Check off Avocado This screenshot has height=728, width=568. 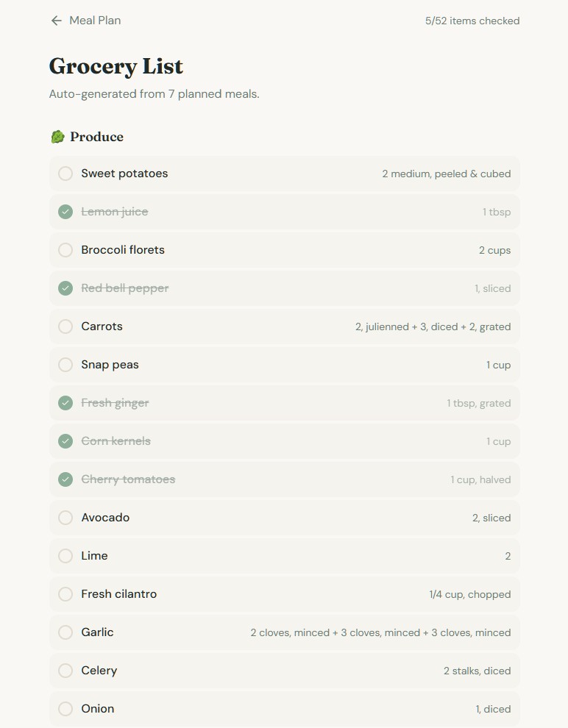pos(65,518)
